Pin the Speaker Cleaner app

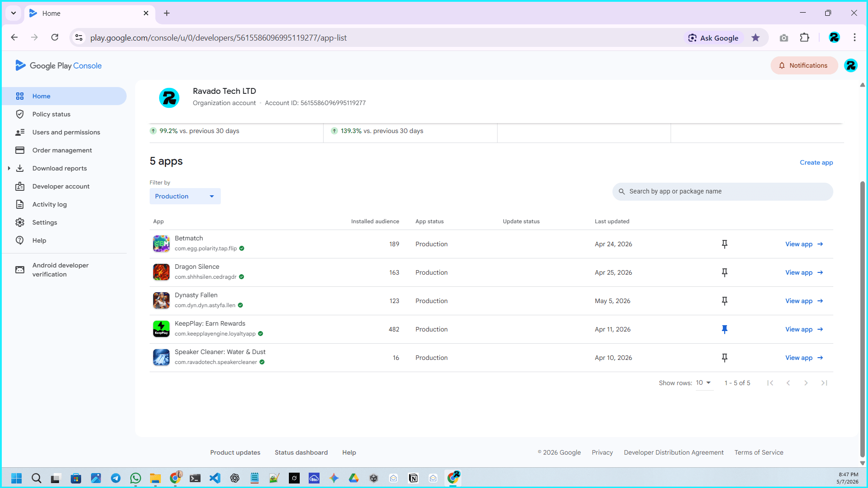(x=725, y=358)
